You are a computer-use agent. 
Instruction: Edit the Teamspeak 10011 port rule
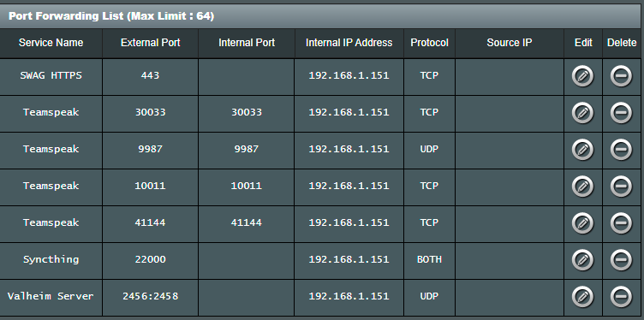coord(582,187)
